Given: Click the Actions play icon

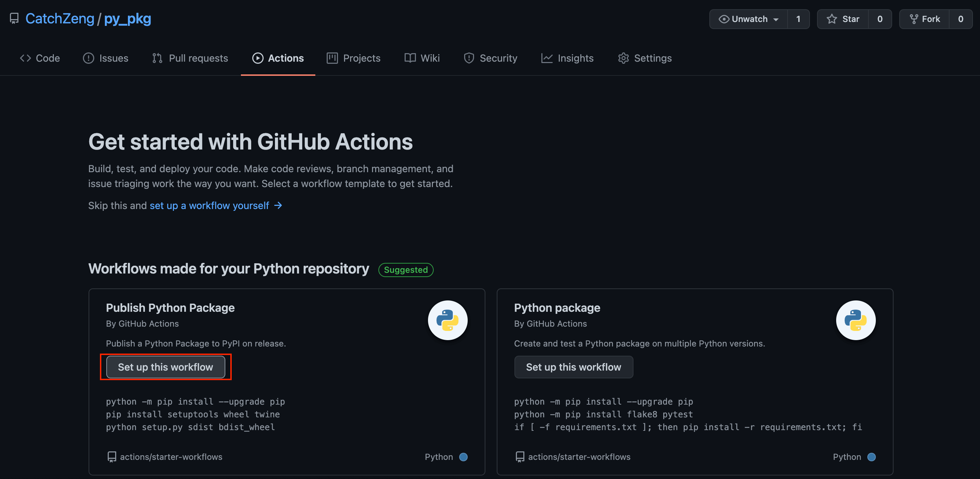Looking at the screenshot, I should point(258,58).
